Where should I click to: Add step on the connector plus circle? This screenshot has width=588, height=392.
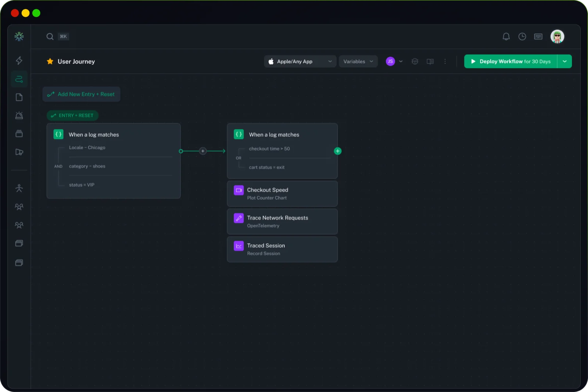click(x=202, y=151)
